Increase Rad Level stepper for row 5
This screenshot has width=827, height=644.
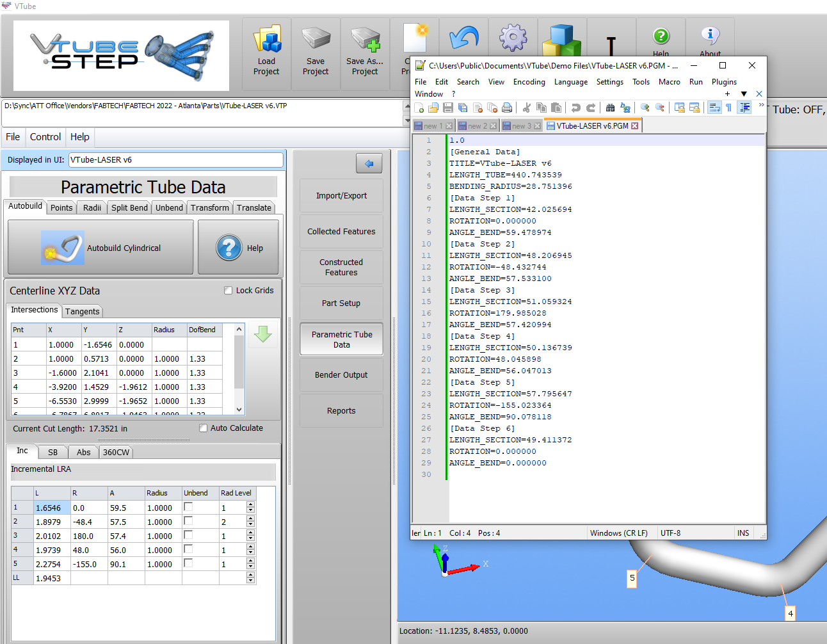[x=250, y=561]
